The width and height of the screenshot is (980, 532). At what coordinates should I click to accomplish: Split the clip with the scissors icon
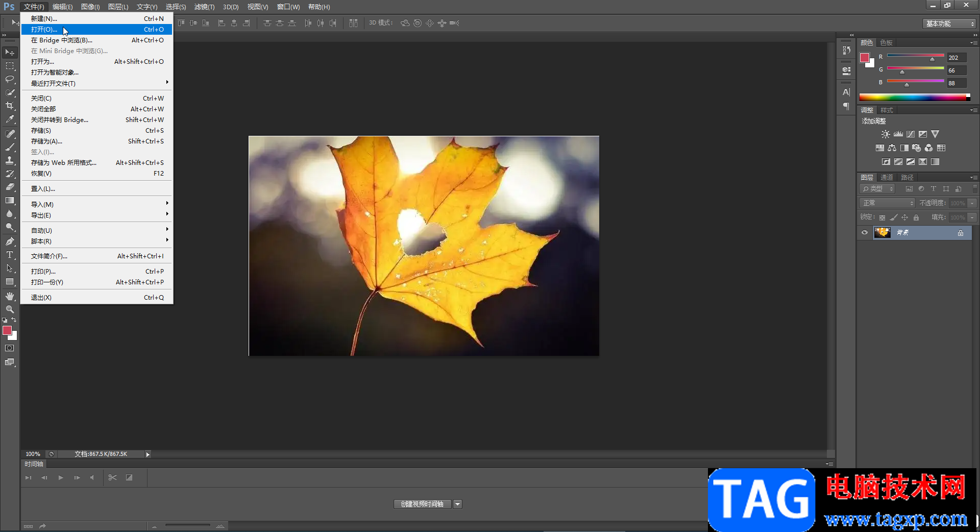113,478
